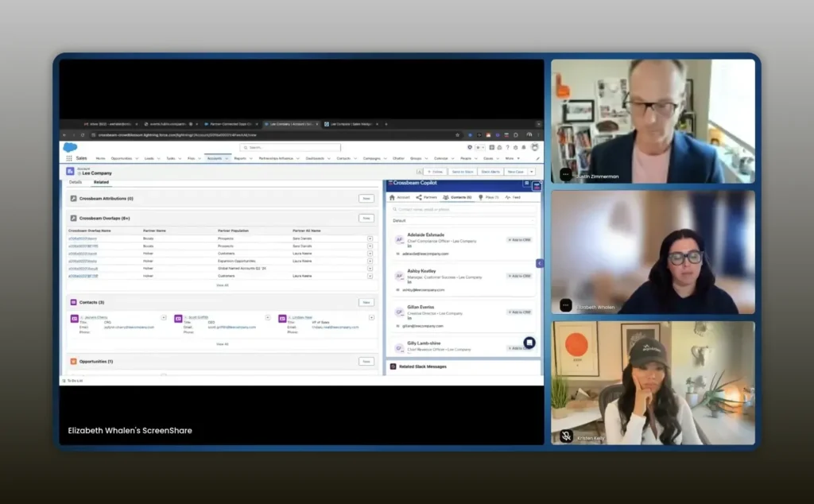Open Elizabeth Whalen's video options button

click(566, 305)
